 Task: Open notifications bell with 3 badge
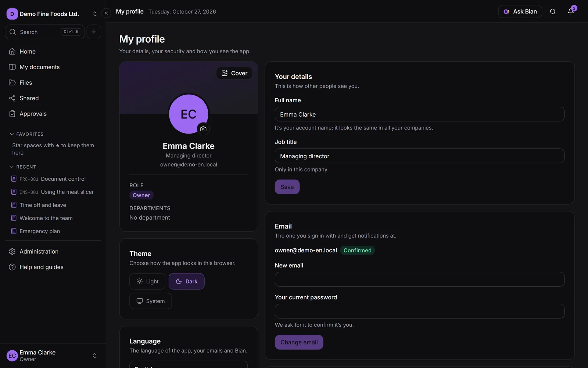click(x=571, y=11)
